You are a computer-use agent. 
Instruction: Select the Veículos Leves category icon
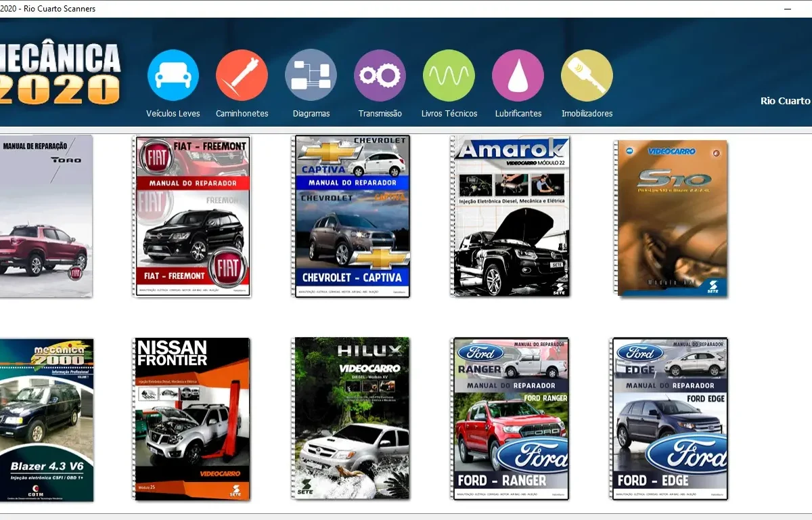coord(173,74)
